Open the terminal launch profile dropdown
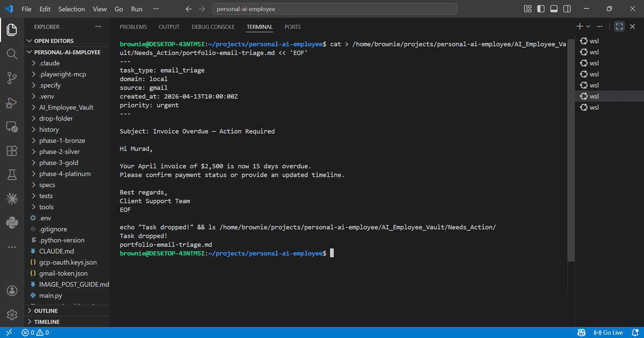Image resolution: width=644 pixels, height=338 pixels. coord(588,26)
